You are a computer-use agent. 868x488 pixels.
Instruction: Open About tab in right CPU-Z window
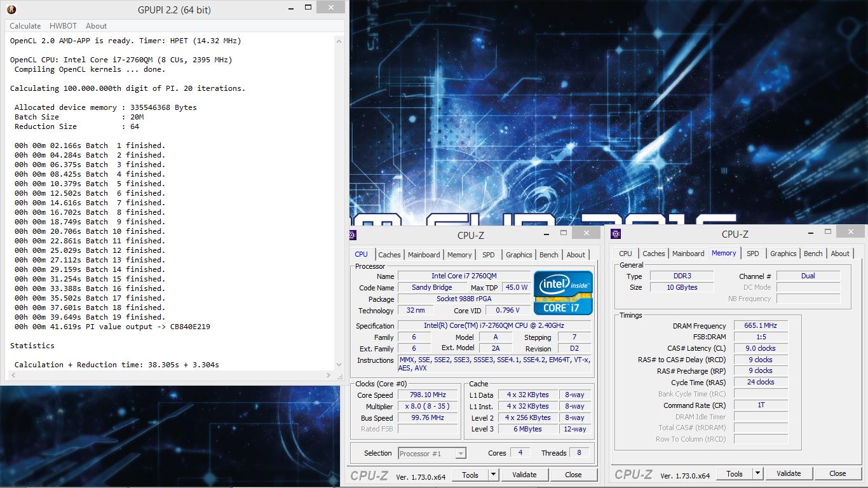[840, 254]
